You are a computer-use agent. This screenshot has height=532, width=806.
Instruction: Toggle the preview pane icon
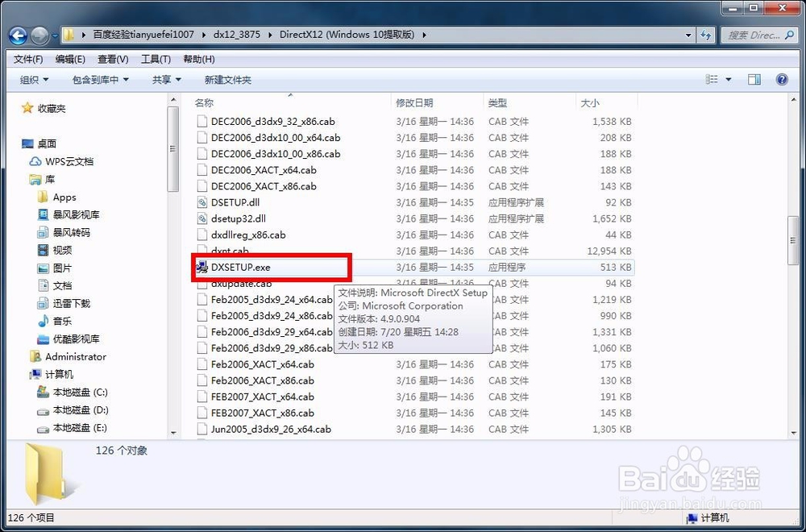tap(755, 79)
